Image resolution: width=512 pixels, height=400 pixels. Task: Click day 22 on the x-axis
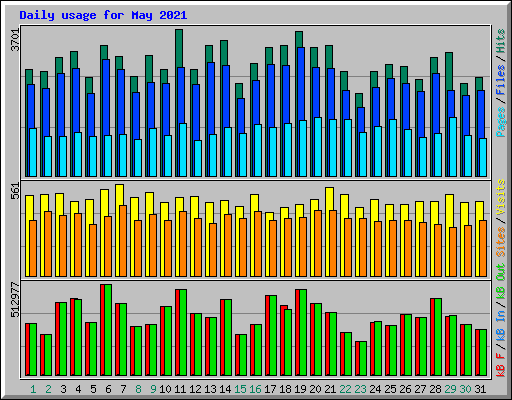click(x=345, y=389)
